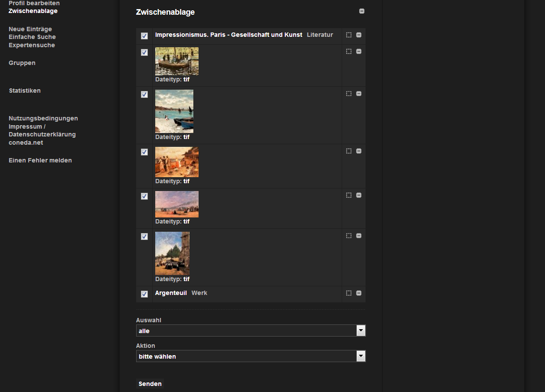Open the Nutzungsbedingungen link
This screenshot has height=392, width=545.
[x=43, y=118]
